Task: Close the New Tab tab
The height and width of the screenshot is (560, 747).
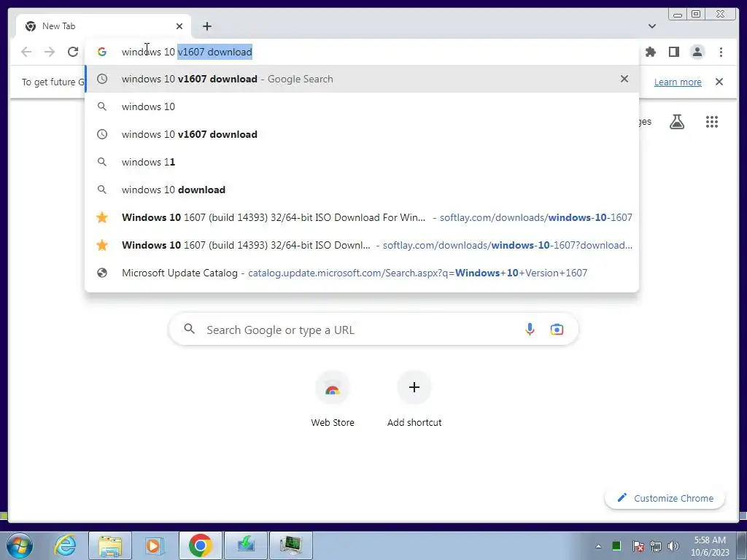Action: [179, 26]
